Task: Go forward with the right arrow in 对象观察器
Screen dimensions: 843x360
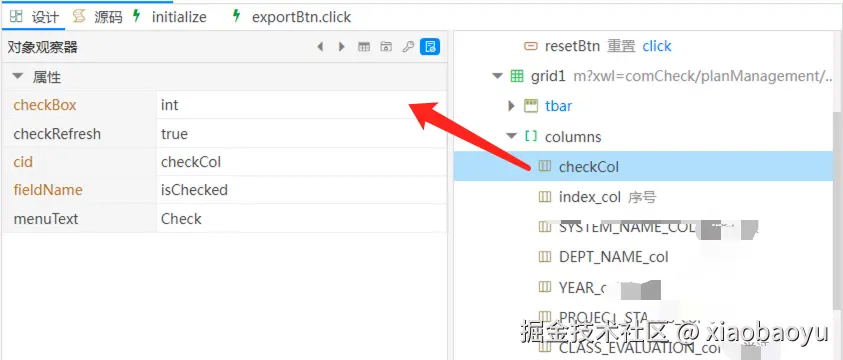Action: 342,47
